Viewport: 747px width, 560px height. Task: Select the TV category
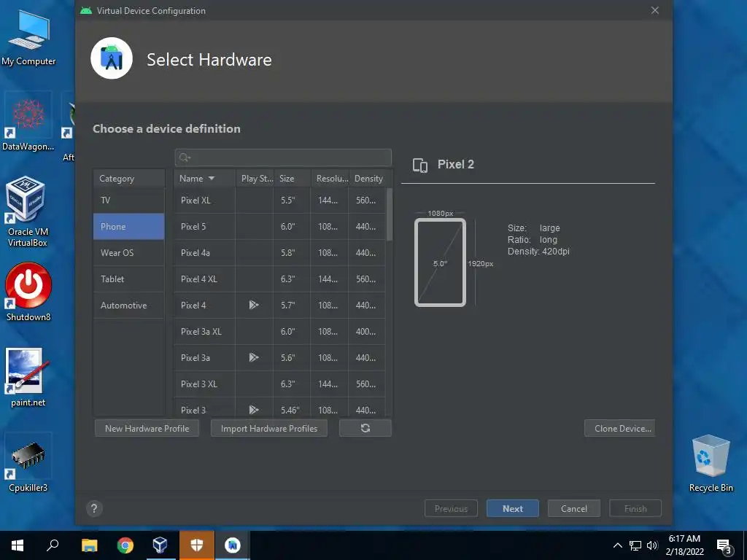129,200
